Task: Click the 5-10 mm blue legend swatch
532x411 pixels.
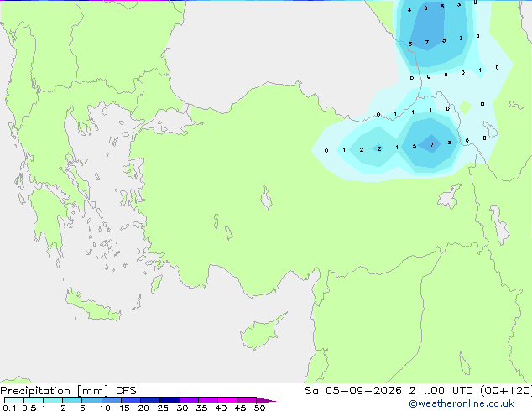Action: (91, 400)
